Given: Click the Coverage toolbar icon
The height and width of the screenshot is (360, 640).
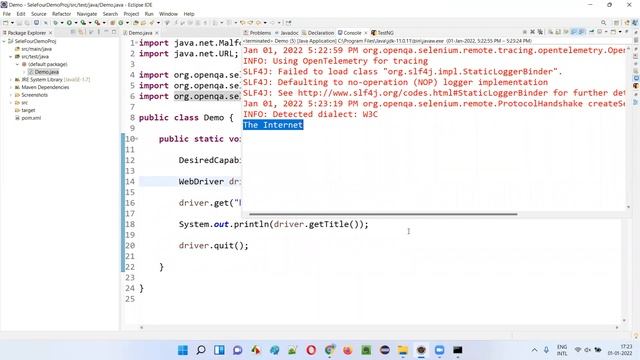Looking at the screenshot, I should [x=83, y=23].
